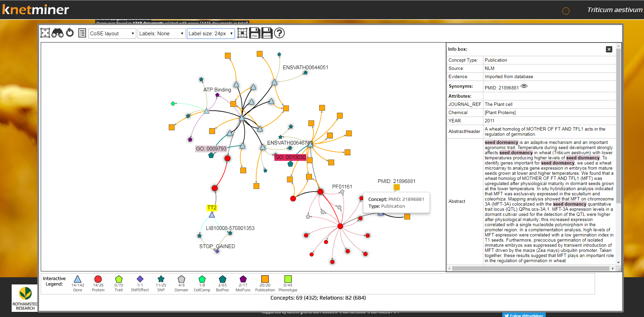The width and height of the screenshot is (644, 317).
Task: Click the grid view toolbar icon
Action: pyautogui.click(x=242, y=33)
